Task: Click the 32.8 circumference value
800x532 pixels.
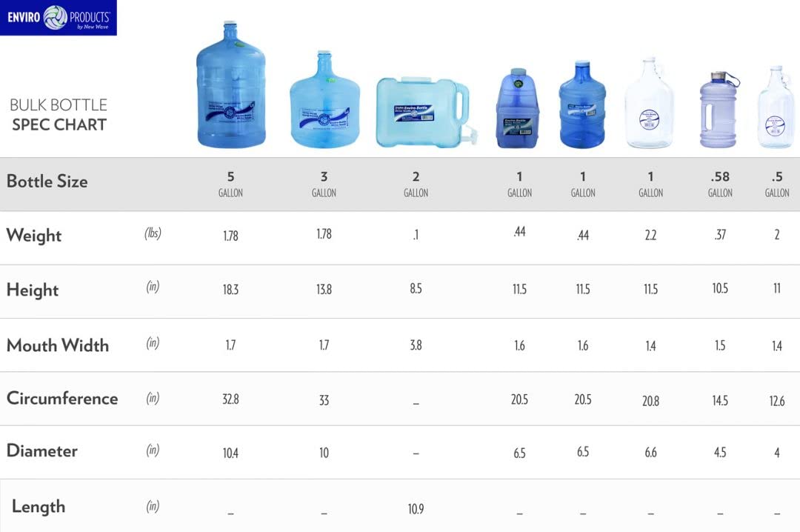Action: (230, 399)
